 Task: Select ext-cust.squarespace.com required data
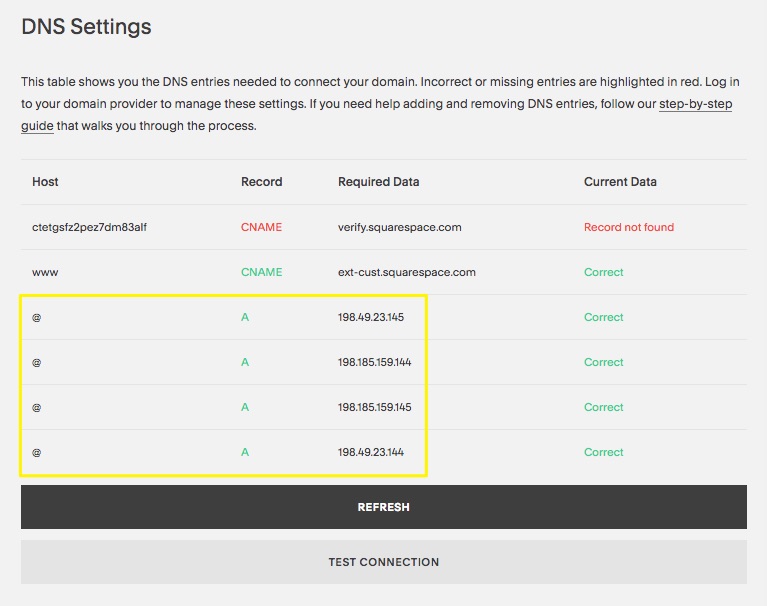click(x=406, y=272)
